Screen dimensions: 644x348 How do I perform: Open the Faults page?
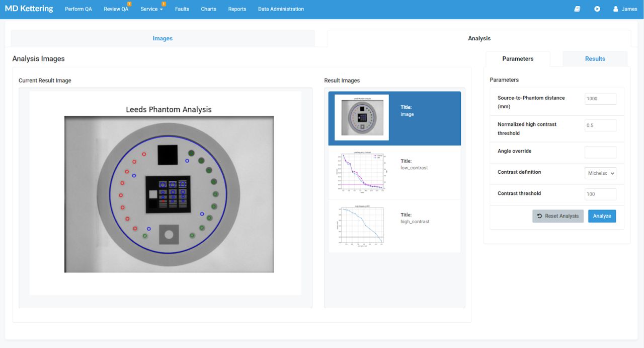(x=182, y=9)
